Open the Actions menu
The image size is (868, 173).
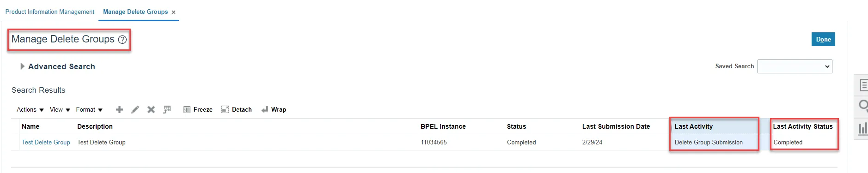[x=30, y=109]
